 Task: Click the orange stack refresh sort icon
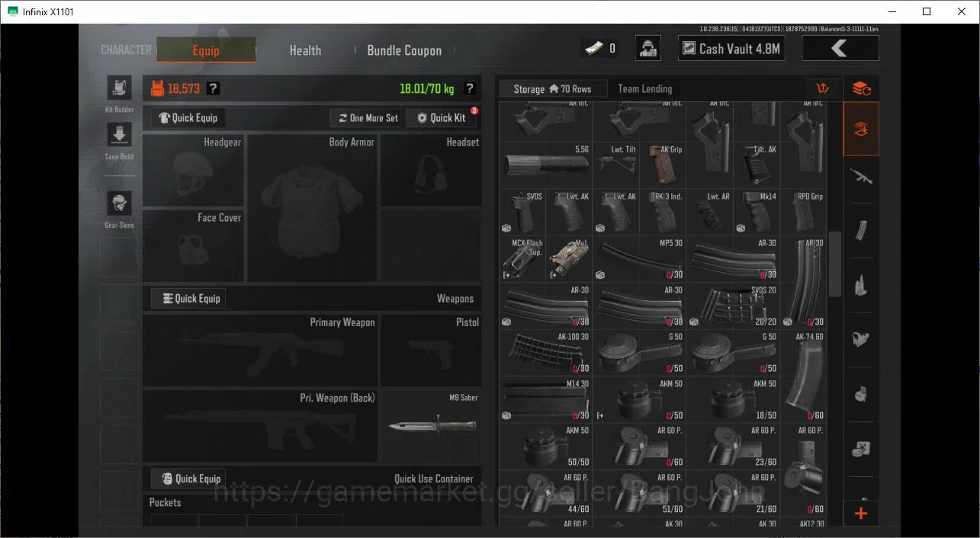coord(861,88)
